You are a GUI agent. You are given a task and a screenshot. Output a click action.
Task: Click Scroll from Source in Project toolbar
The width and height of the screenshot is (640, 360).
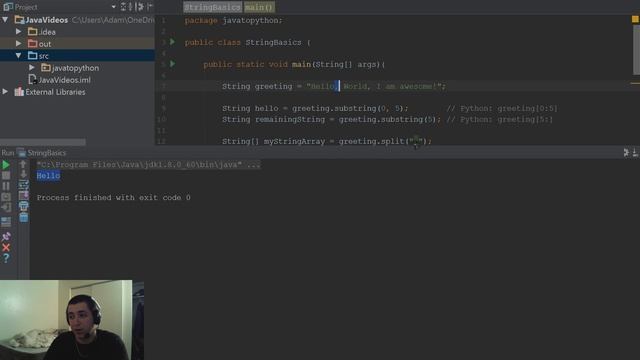pyautogui.click(x=124, y=7)
